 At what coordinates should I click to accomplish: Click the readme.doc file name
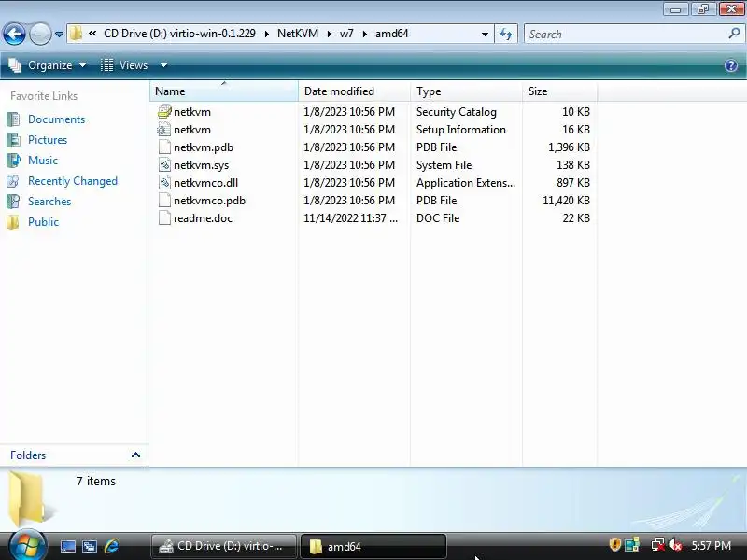click(x=203, y=218)
